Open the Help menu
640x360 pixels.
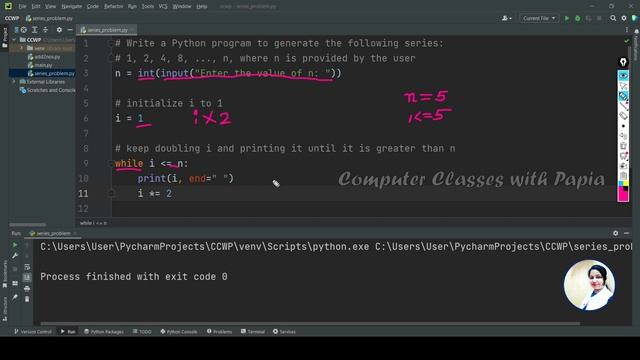coord(202,7)
